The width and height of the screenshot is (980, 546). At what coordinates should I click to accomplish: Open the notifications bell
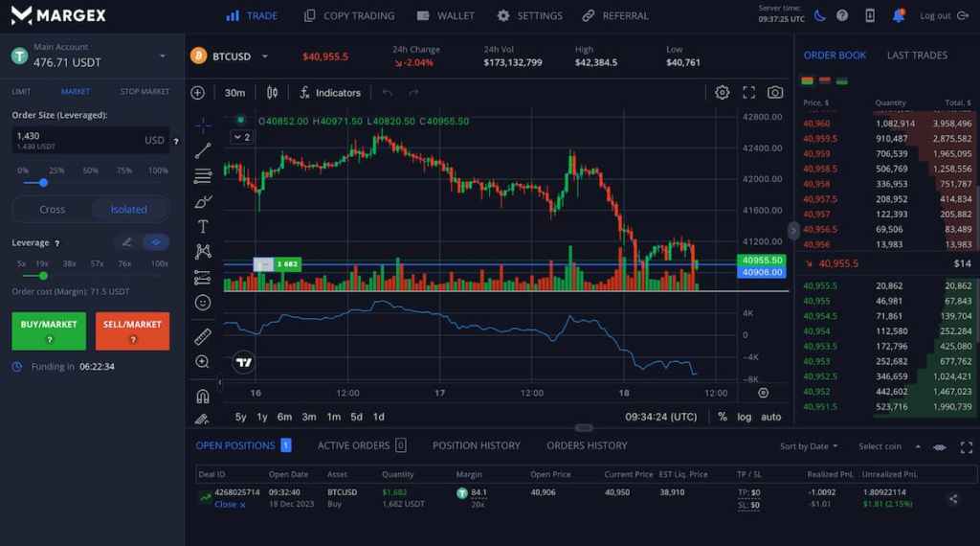pos(898,15)
